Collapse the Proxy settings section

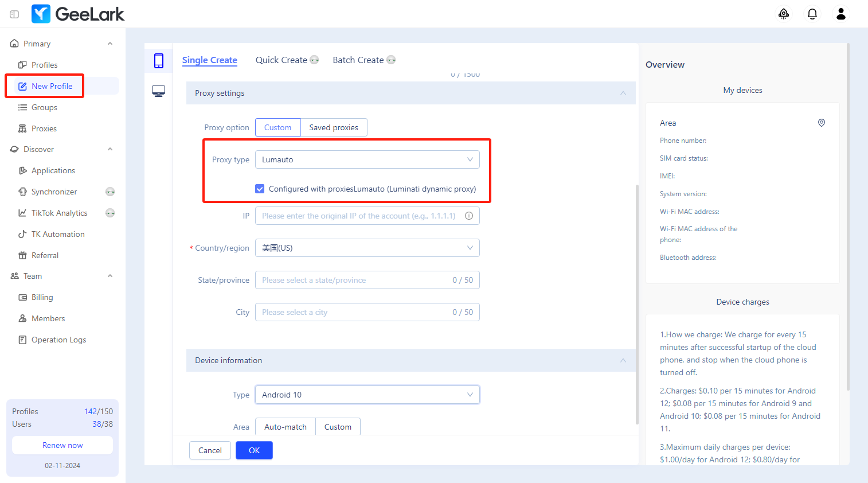click(x=623, y=93)
